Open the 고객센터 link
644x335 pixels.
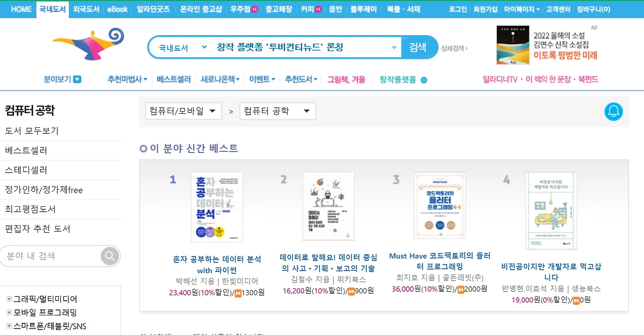558,9
